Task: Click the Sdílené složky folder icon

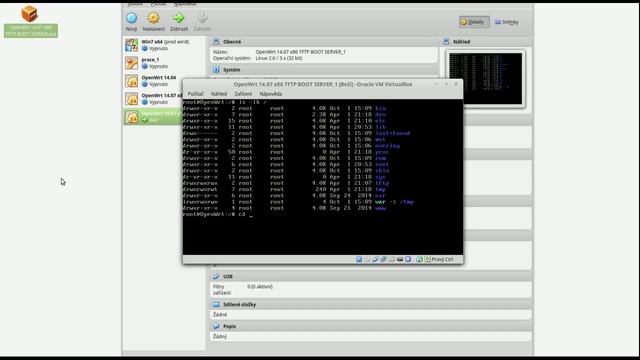Action: coord(216,304)
